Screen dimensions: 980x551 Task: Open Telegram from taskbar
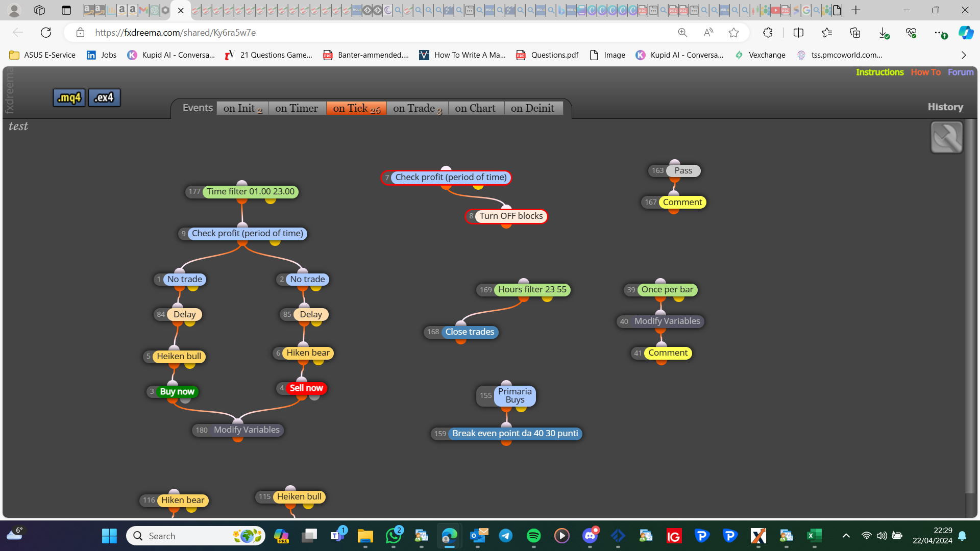(505, 536)
